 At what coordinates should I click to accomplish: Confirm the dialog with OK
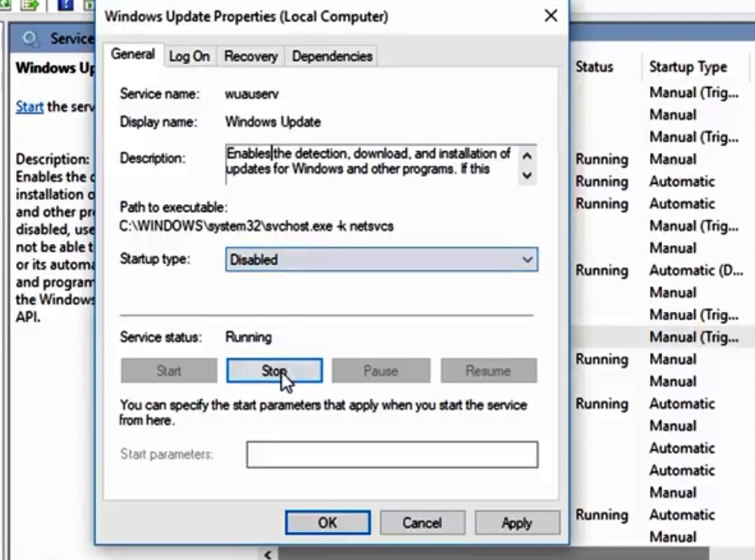(328, 522)
